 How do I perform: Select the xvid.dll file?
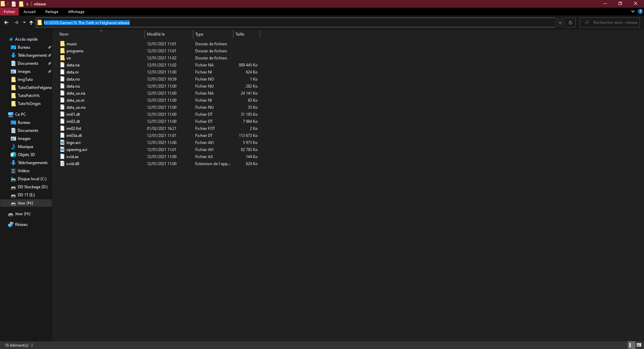(72, 164)
